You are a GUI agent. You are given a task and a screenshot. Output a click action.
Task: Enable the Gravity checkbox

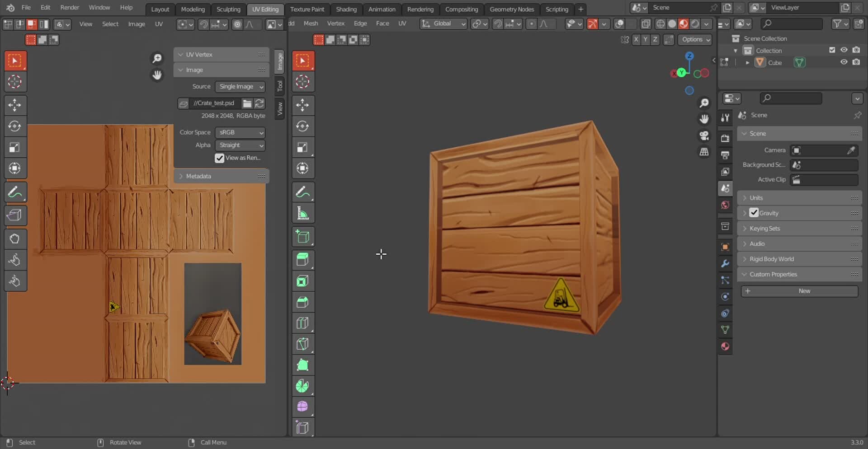coord(754,213)
